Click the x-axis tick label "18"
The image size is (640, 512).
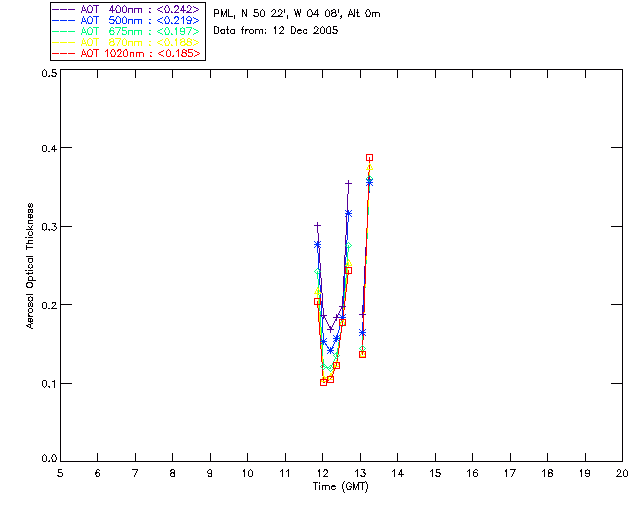click(547, 473)
